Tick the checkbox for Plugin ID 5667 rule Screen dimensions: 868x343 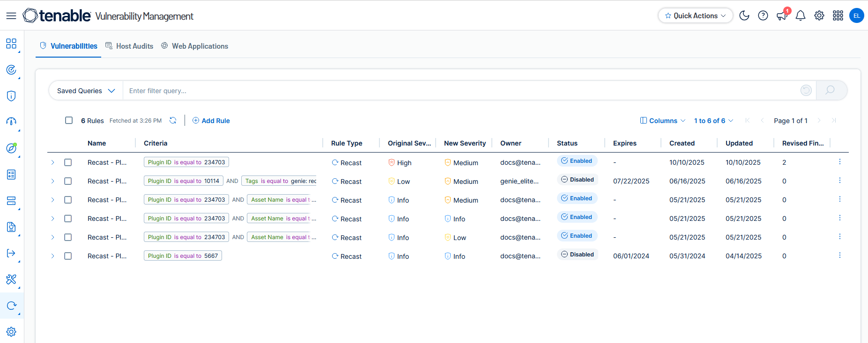click(x=68, y=256)
